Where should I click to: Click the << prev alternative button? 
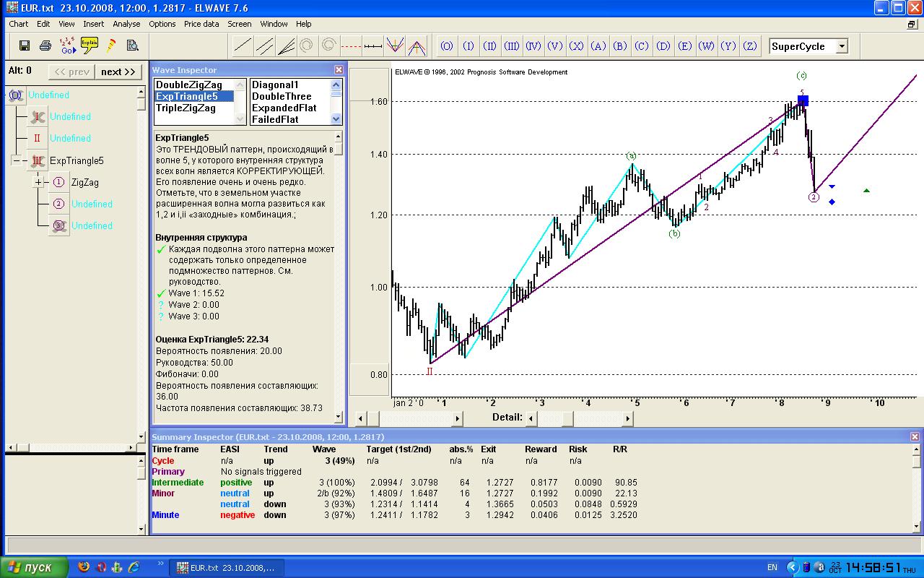(72, 72)
